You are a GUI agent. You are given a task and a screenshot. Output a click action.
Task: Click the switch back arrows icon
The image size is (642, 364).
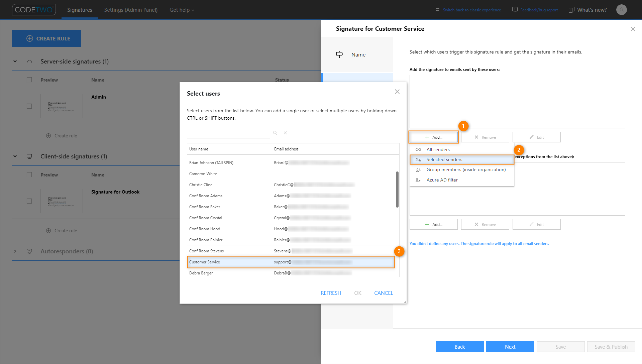click(437, 10)
